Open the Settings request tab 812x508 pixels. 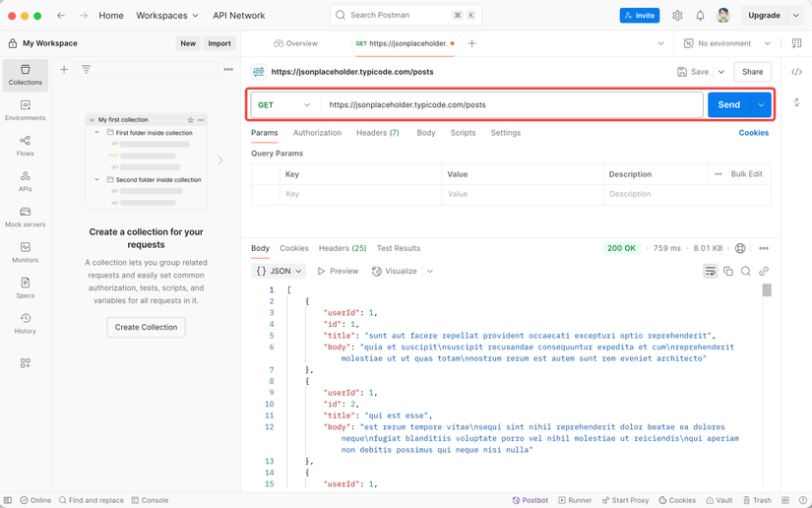[x=506, y=133]
